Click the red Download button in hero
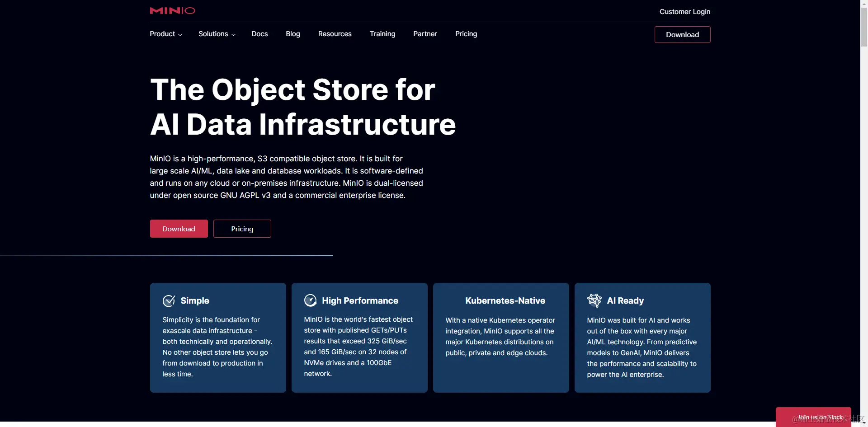This screenshot has width=868, height=427. [x=179, y=229]
